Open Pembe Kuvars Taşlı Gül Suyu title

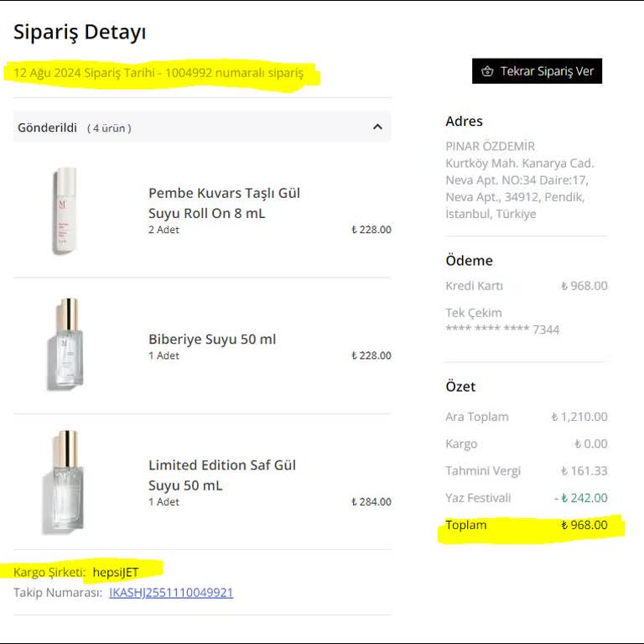click(x=224, y=203)
